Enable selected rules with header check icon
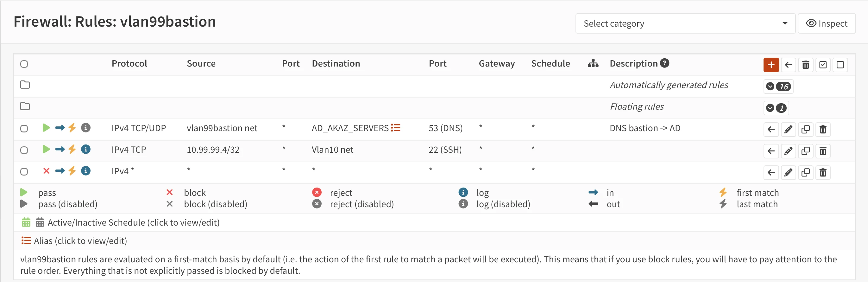 point(822,65)
